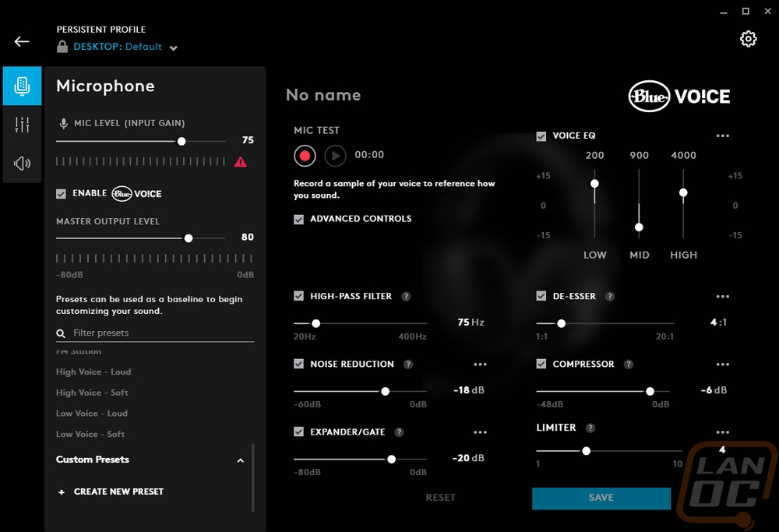Start mic test recording
This screenshot has height=532, width=779.
point(305,156)
